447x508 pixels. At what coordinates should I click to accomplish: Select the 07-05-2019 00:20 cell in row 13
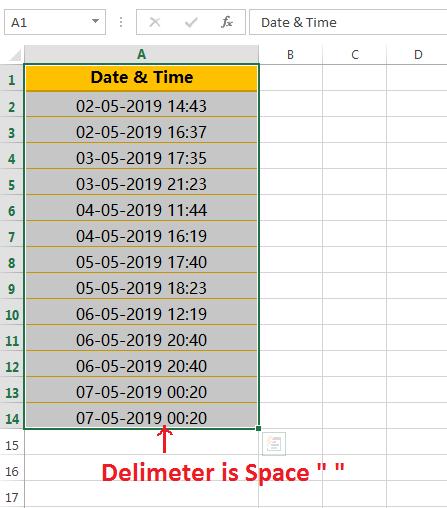click(x=141, y=390)
